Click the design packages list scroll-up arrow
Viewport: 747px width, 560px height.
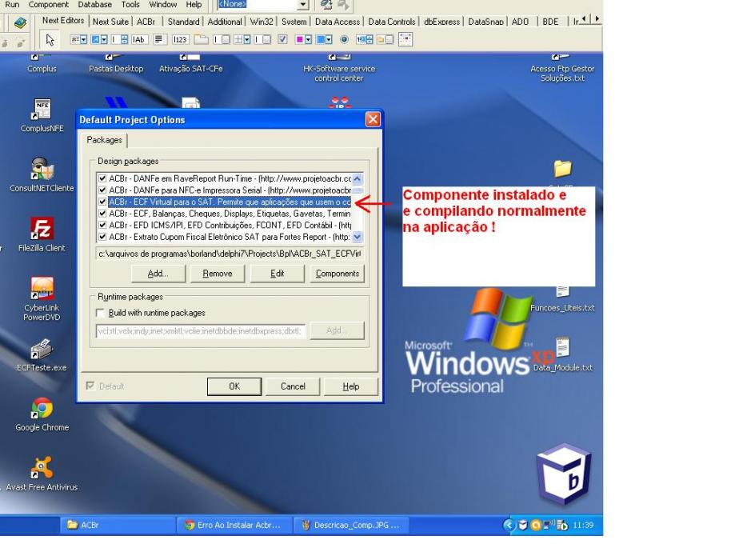(x=358, y=178)
